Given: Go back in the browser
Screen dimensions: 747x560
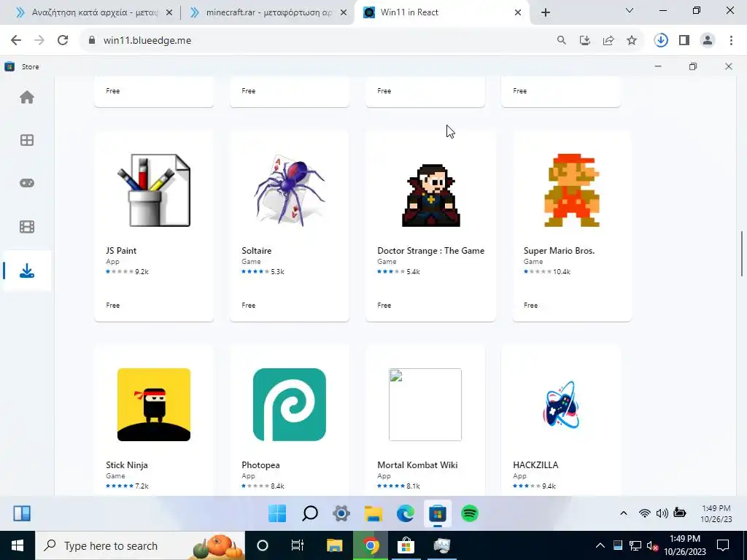Looking at the screenshot, I should point(16,41).
